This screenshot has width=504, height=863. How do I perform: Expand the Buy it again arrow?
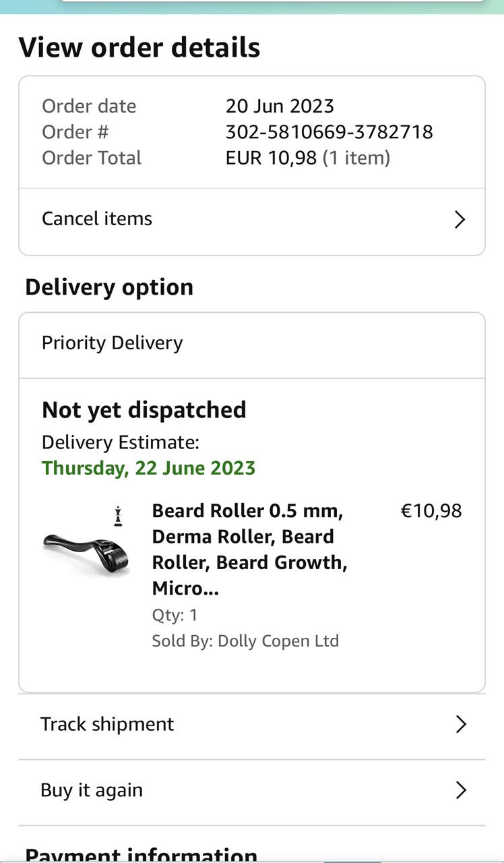pyautogui.click(x=461, y=790)
